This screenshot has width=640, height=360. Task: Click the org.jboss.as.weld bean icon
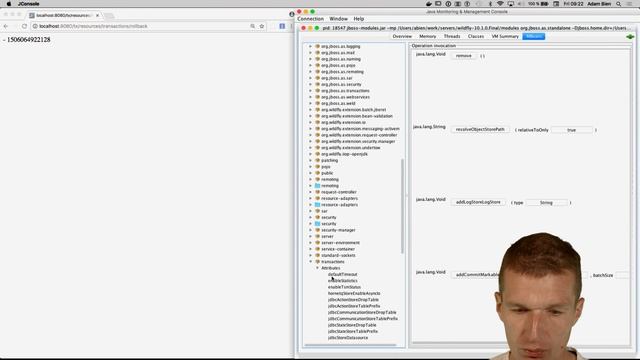(x=317, y=103)
